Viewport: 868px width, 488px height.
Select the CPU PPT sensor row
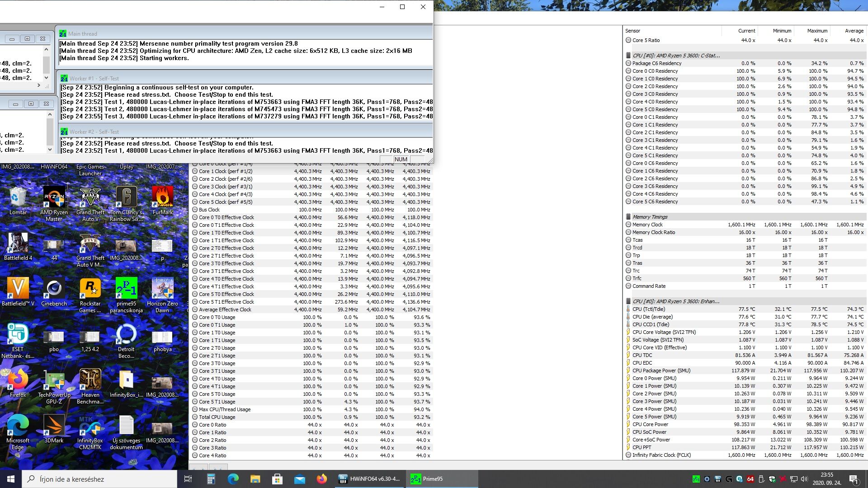(745, 447)
